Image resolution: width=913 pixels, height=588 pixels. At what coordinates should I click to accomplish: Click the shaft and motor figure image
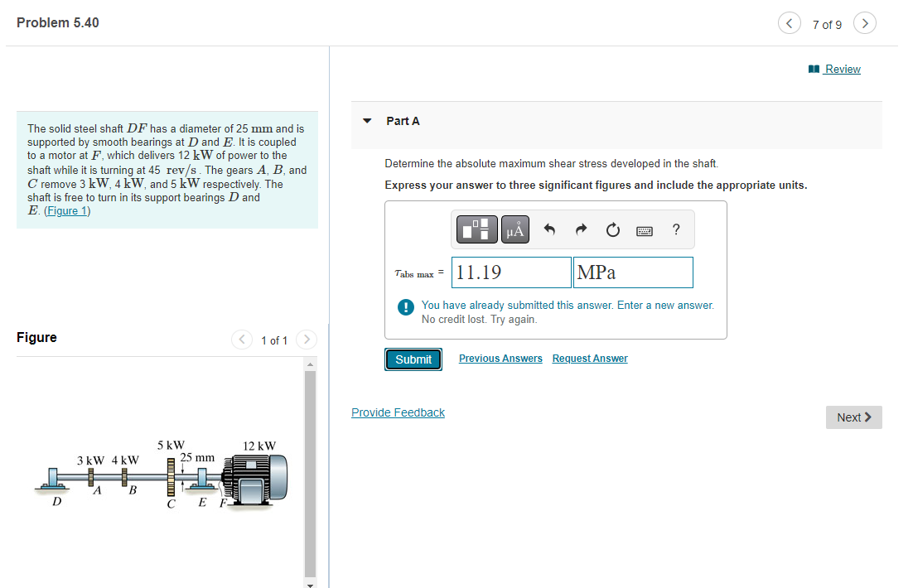[x=162, y=475]
